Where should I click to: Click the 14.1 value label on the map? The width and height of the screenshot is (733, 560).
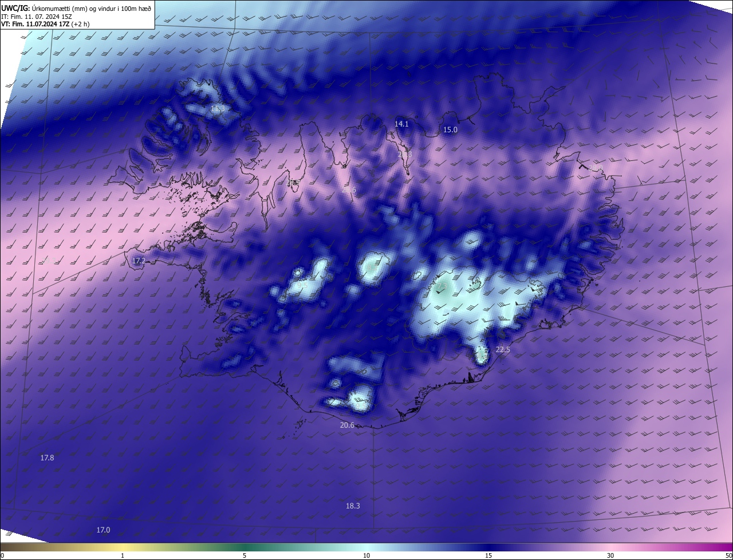(x=401, y=124)
